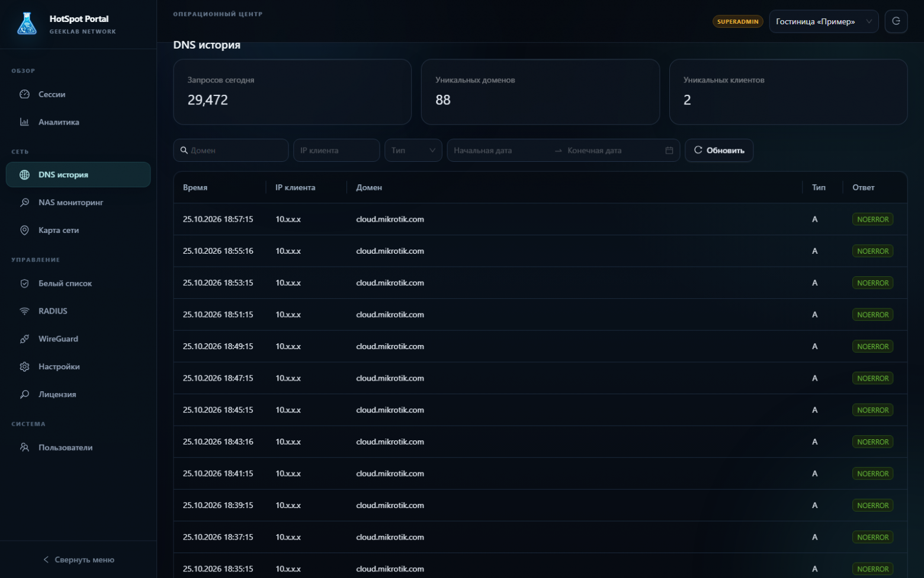Click the Лицензия key icon
Image resolution: width=924 pixels, height=578 pixels.
tap(24, 394)
